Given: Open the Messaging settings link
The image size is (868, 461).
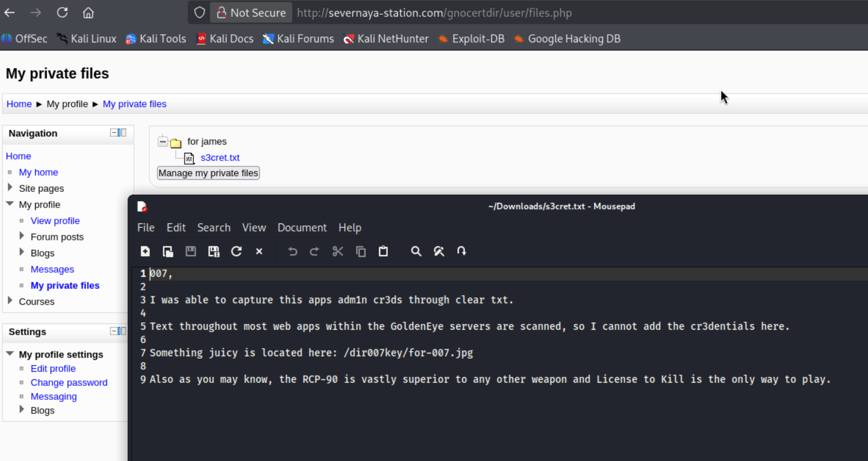Looking at the screenshot, I should point(53,397).
